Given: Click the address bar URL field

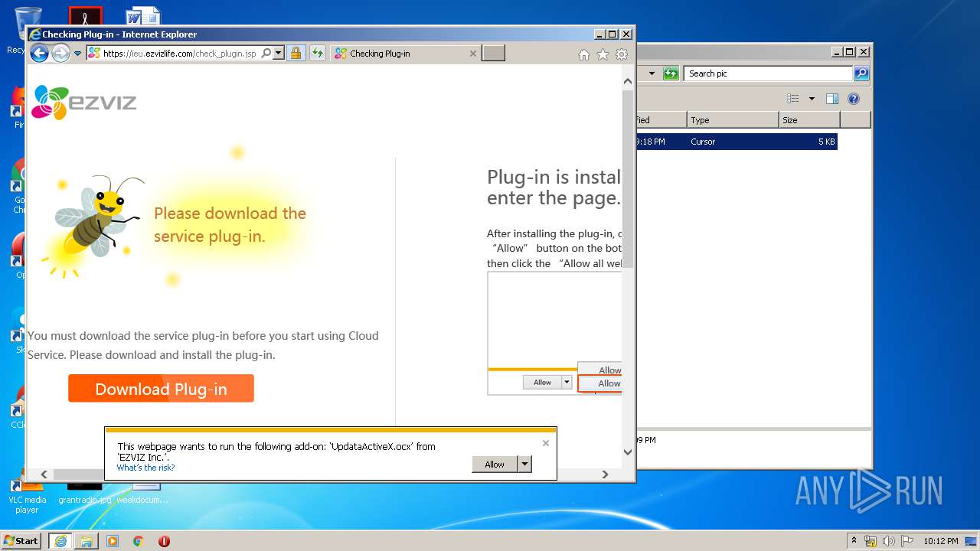Looking at the screenshot, I should [x=181, y=54].
